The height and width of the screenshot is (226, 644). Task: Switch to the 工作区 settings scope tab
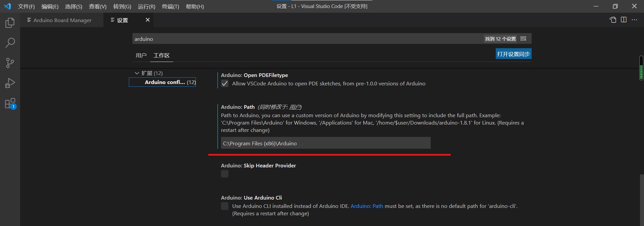pyautogui.click(x=161, y=55)
